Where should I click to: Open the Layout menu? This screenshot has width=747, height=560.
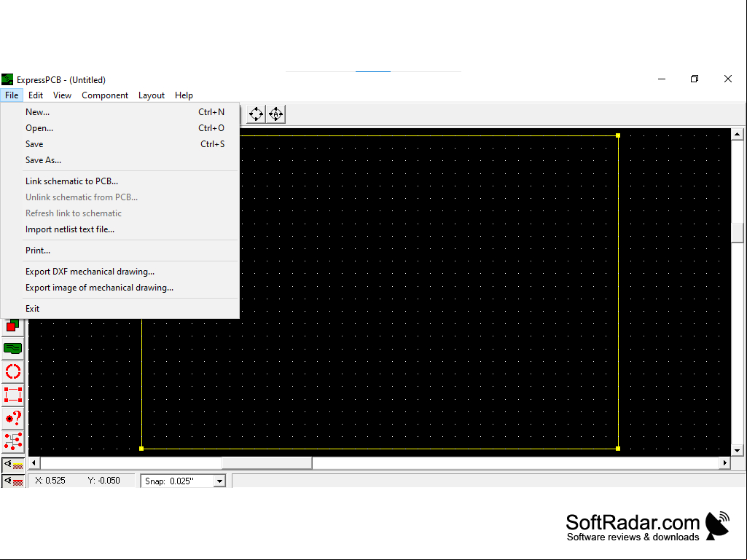[x=152, y=95]
